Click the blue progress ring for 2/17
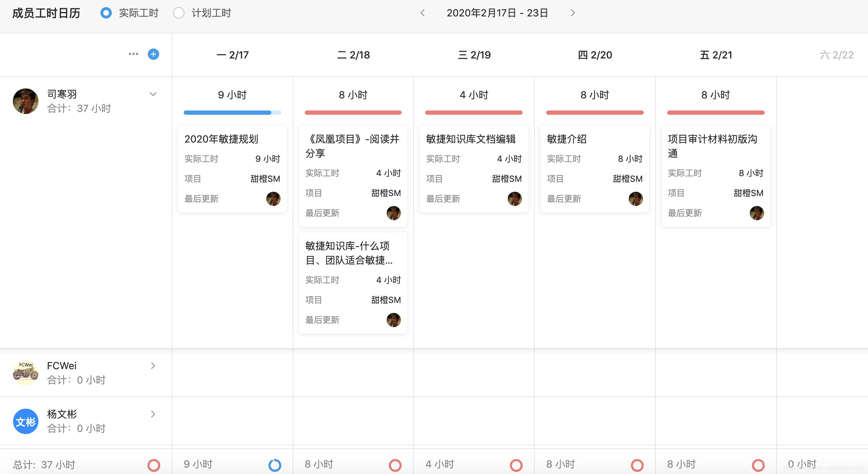The height and width of the screenshot is (474, 868). click(274, 465)
